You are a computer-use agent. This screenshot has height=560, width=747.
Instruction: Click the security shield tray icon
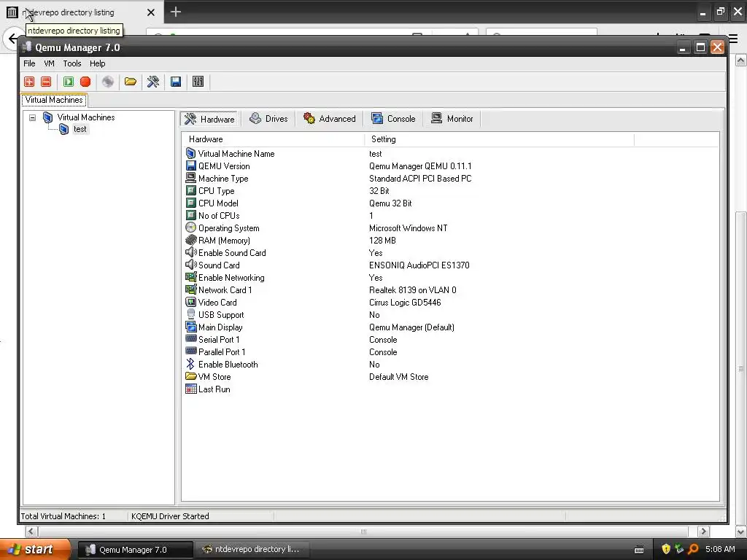click(666, 549)
